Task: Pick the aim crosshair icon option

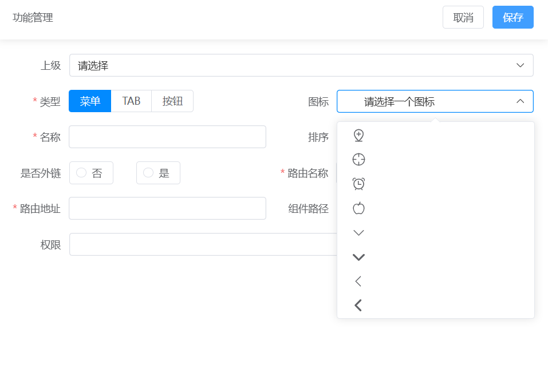Action: [358, 160]
